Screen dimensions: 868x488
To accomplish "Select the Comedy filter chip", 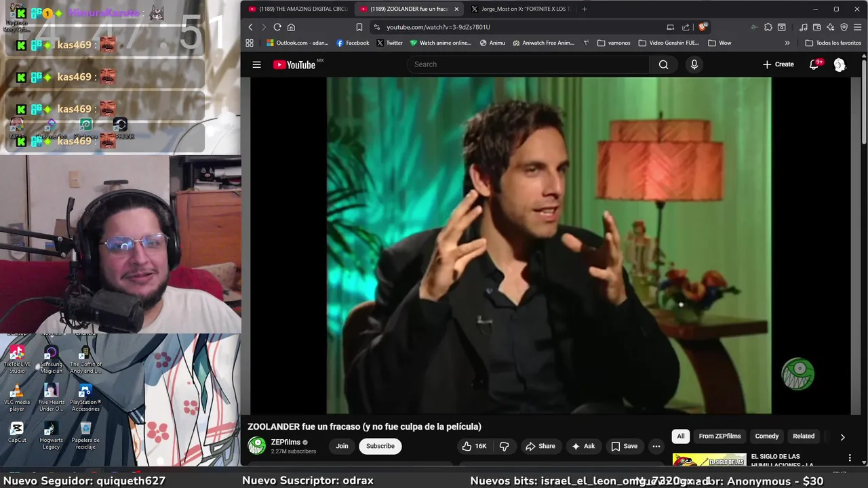I will click(767, 436).
